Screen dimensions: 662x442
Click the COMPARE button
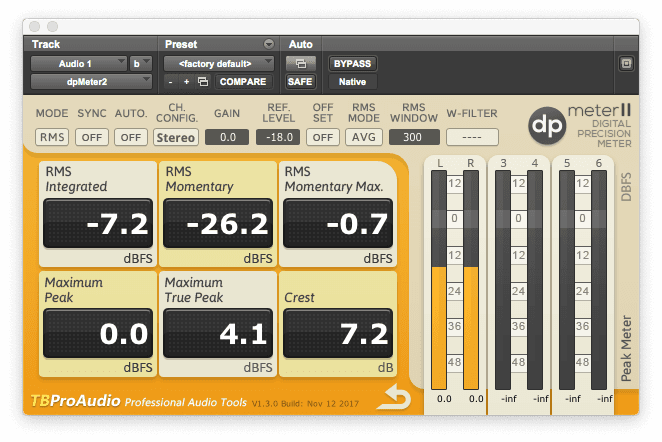coord(243,81)
